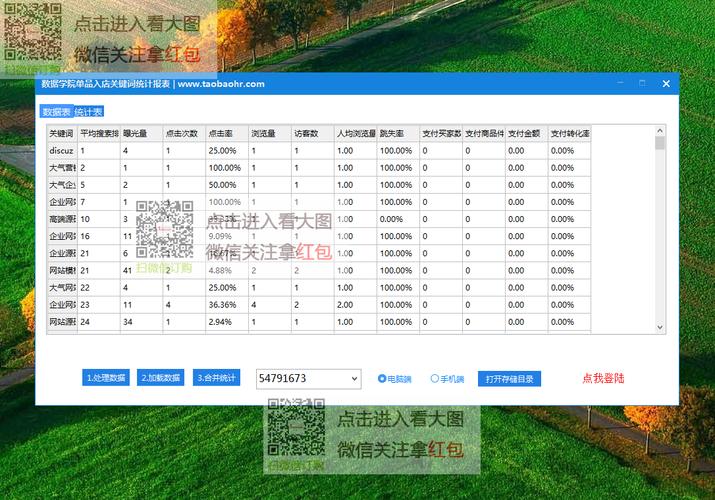The width and height of the screenshot is (715, 500).
Task: Sort by the 点击率 column header
Action: click(227, 134)
